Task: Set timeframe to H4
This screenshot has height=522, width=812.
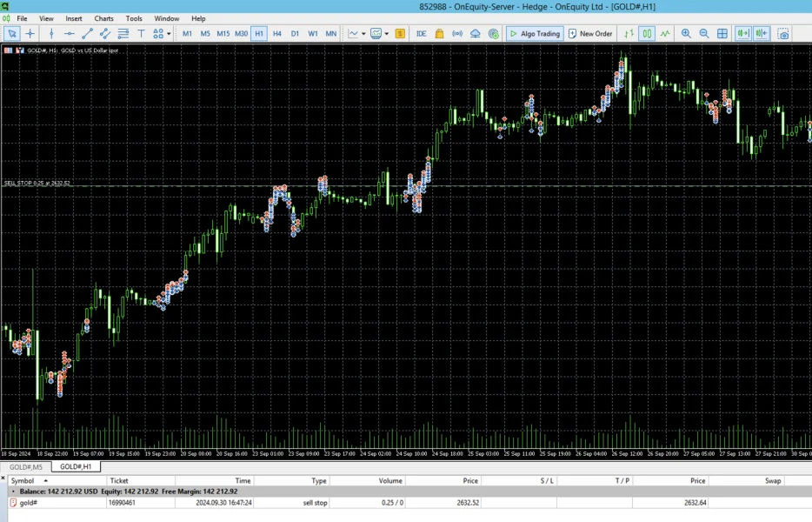Action: (x=277, y=34)
